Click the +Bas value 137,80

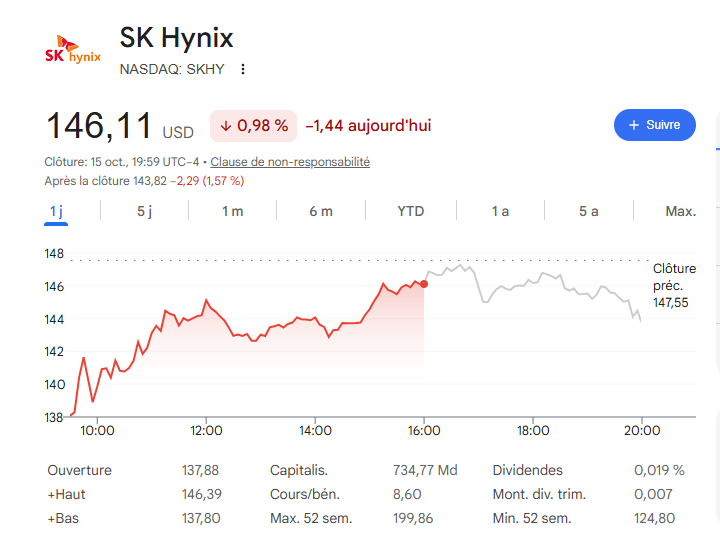point(201,519)
